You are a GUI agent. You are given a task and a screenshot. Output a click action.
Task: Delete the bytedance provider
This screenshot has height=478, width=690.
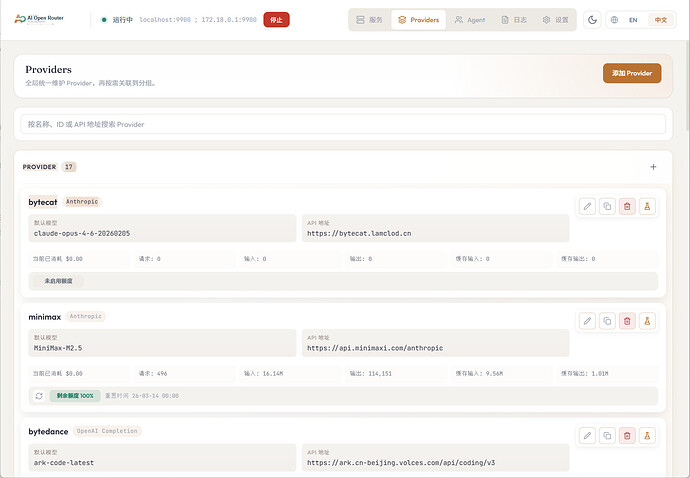click(x=627, y=436)
